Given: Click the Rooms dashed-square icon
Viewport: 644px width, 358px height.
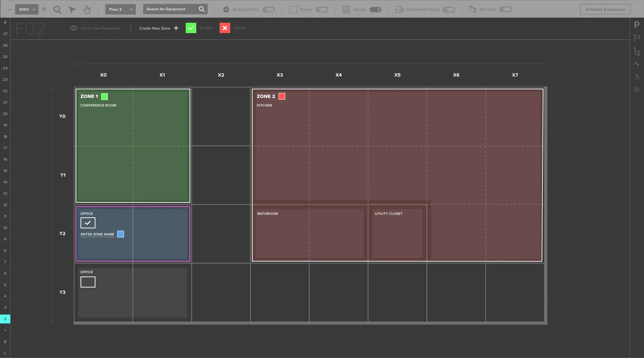Looking at the screenshot, I should point(293,10).
